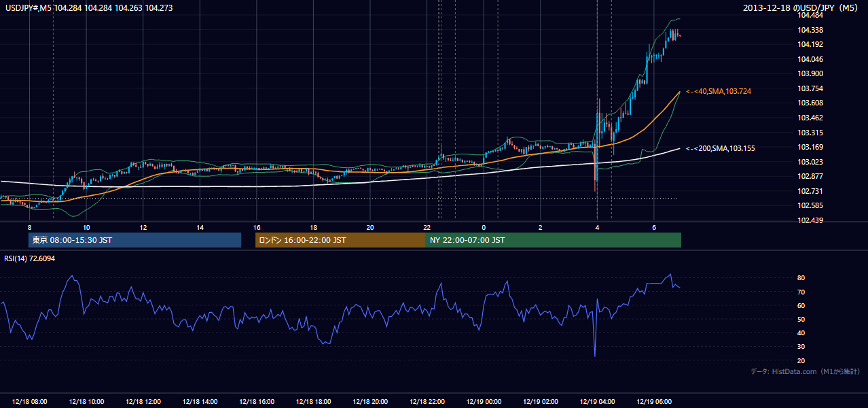Click the RSI scale value 80
Screen dimensions: 868x408
(801, 278)
